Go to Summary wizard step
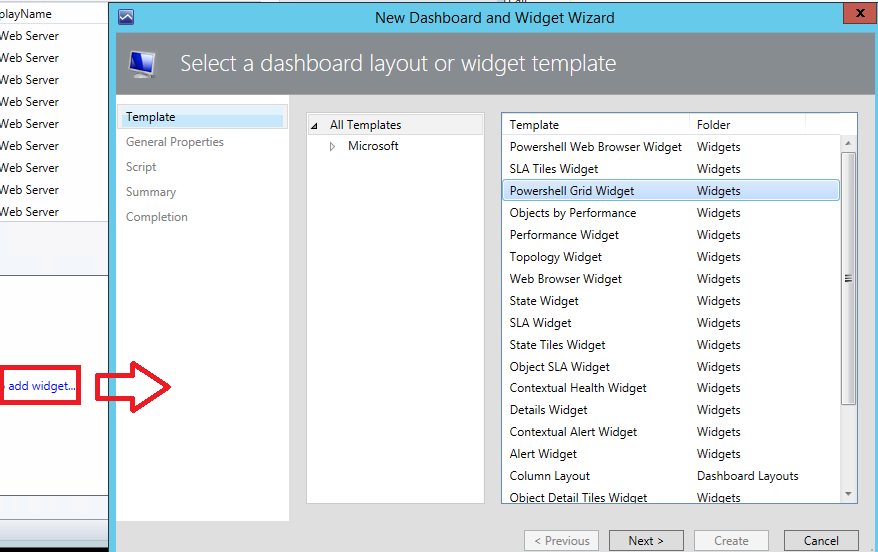878x552 pixels. click(x=151, y=192)
